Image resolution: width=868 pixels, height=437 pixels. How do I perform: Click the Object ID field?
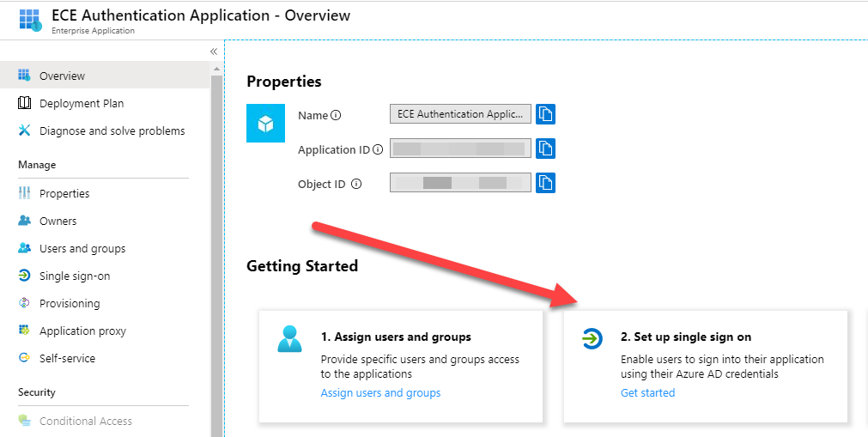(x=460, y=183)
